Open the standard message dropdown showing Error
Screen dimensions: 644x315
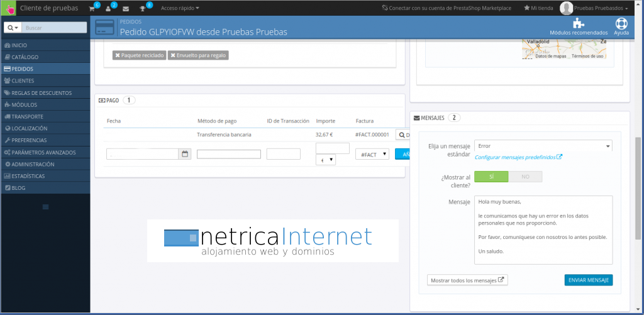543,146
